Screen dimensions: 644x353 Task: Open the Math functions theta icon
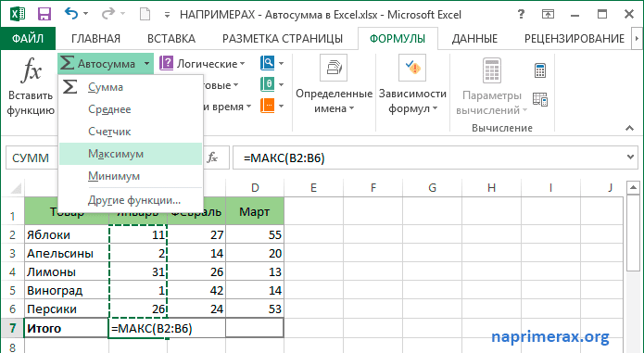coord(268,84)
